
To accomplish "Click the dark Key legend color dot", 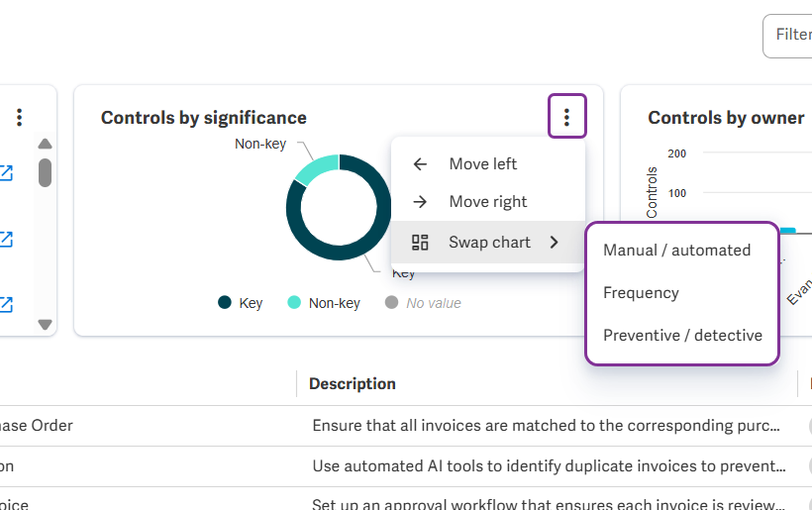I will coord(224,302).
